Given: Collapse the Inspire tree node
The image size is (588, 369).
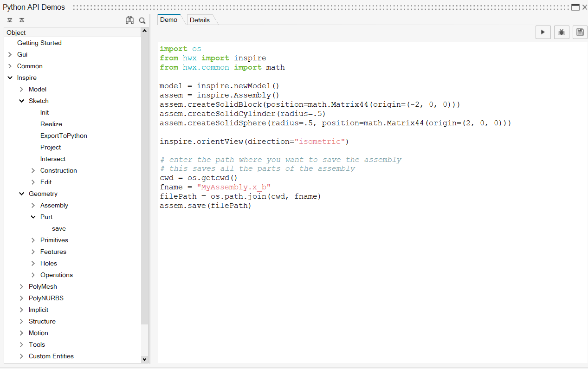Looking at the screenshot, I should 10,78.
